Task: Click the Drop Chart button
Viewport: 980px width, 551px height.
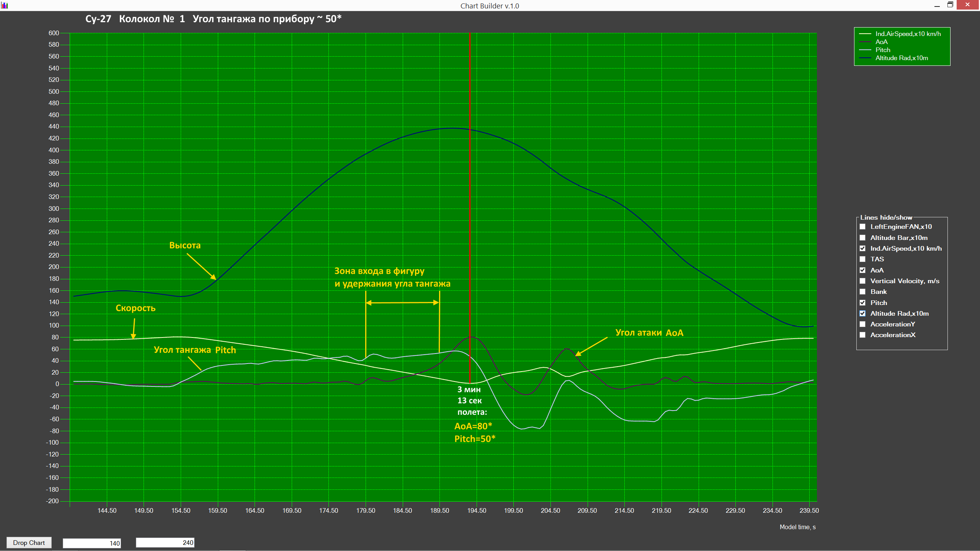Action: coord(29,543)
